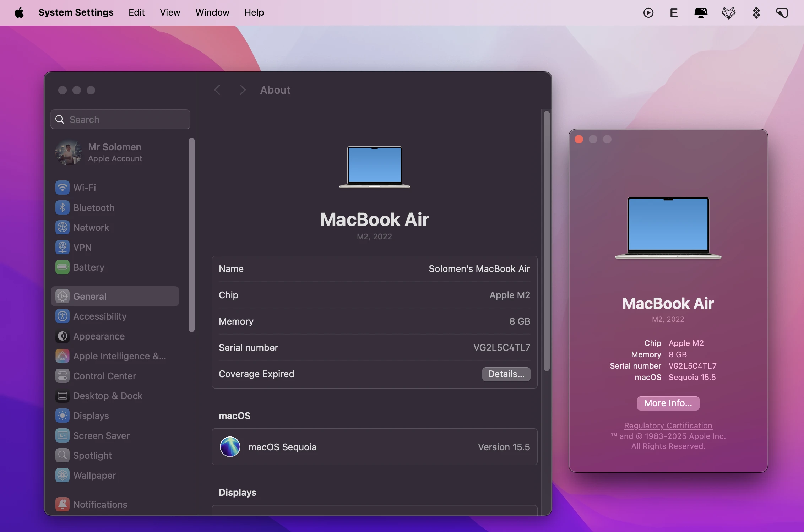This screenshot has width=804, height=532.
Task: Click the E icon in menu bar
Action: coord(674,13)
